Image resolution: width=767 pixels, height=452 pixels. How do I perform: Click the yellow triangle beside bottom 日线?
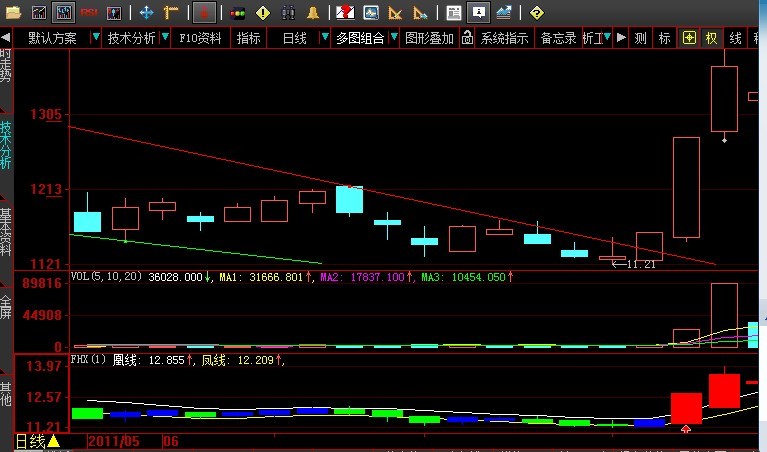pyautogui.click(x=53, y=441)
